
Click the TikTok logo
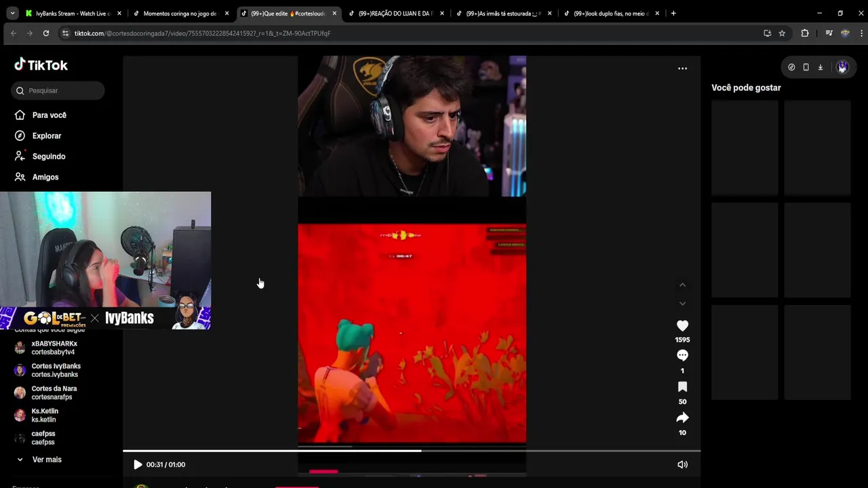coord(41,65)
